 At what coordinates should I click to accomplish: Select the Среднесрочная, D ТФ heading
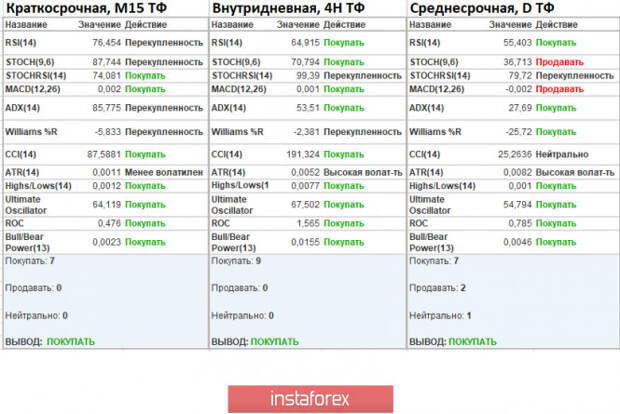pos(482,8)
